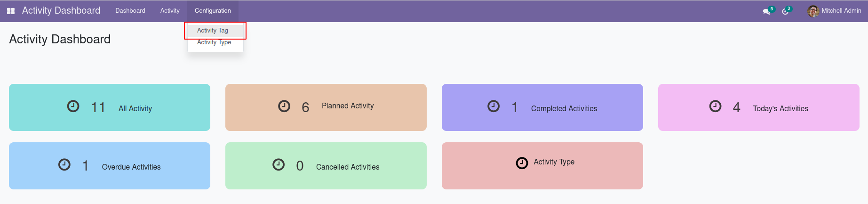Image resolution: width=868 pixels, height=204 pixels.
Task: Choose Activity Type in the dropdown list
Action: (x=214, y=42)
